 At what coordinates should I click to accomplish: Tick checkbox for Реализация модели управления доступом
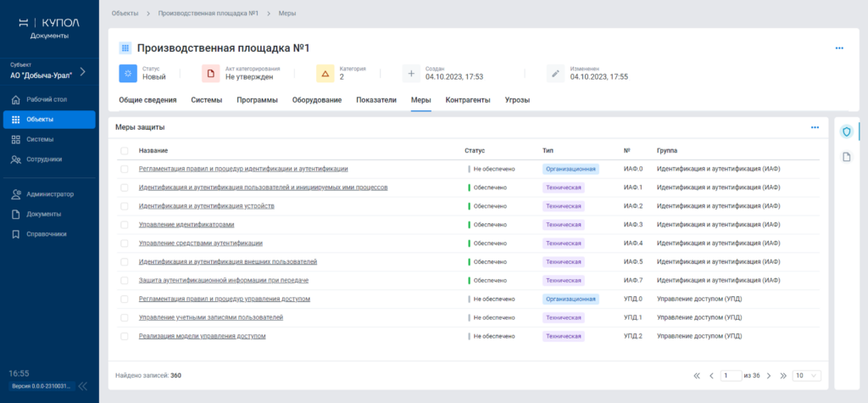[125, 336]
